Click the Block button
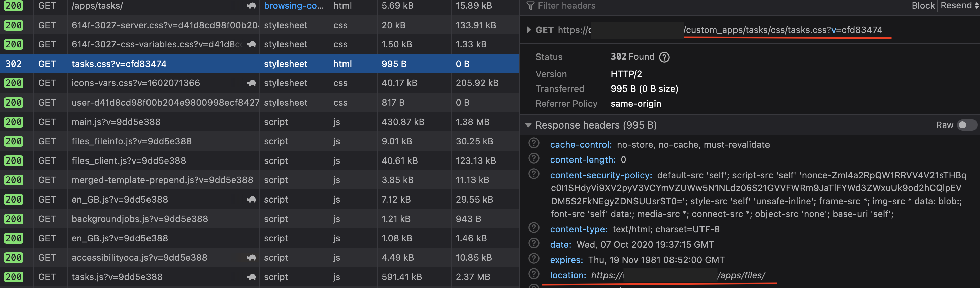 (x=923, y=6)
